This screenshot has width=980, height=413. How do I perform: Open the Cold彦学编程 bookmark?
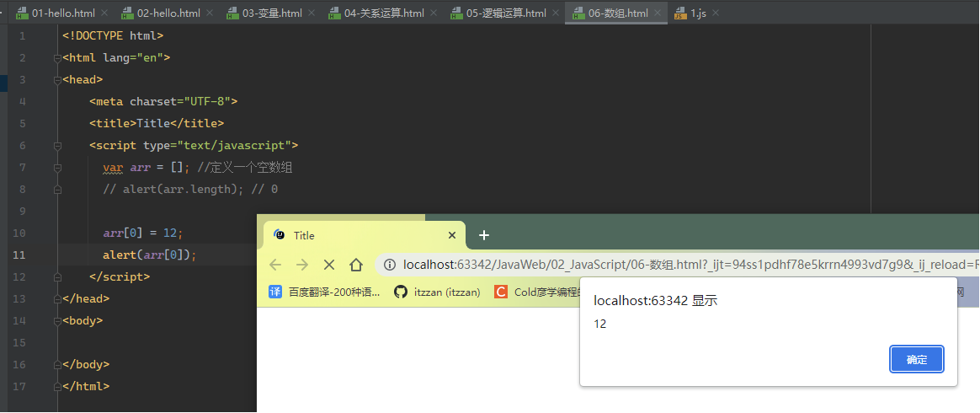click(538, 292)
